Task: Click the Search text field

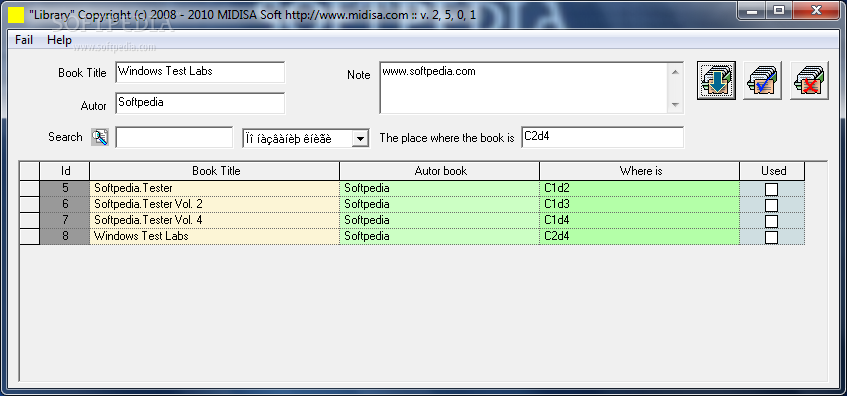Action: click(x=174, y=137)
